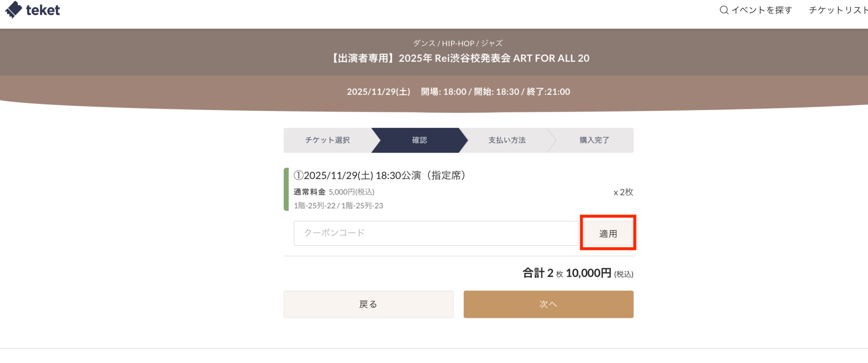The image size is (868, 363).
Task: Click the 購入完了 step
Action: point(594,140)
